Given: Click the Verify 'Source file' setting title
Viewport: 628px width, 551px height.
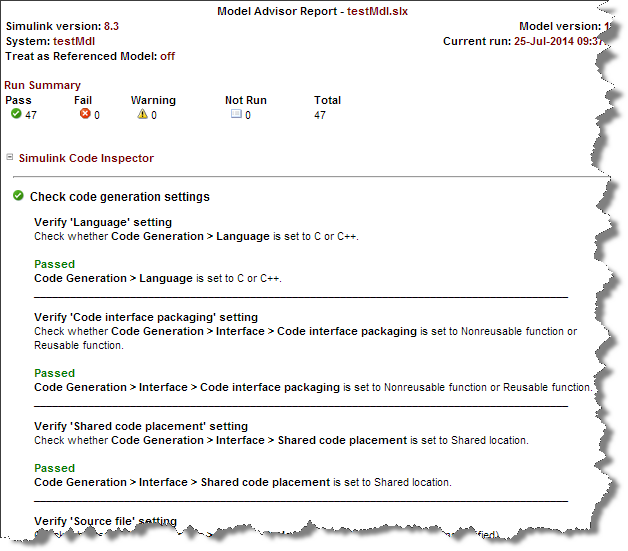Looking at the screenshot, I should pyautogui.click(x=105, y=521).
